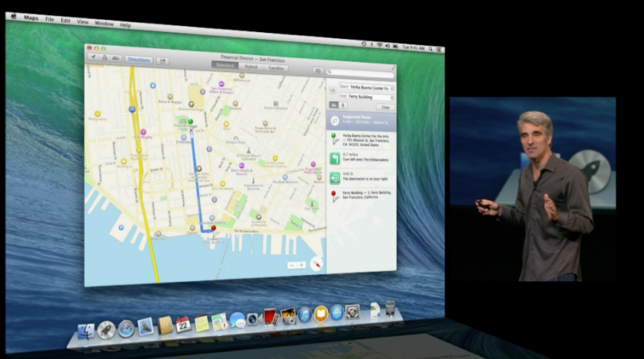Switch map to Hybrid view
The height and width of the screenshot is (359, 644).
point(250,66)
